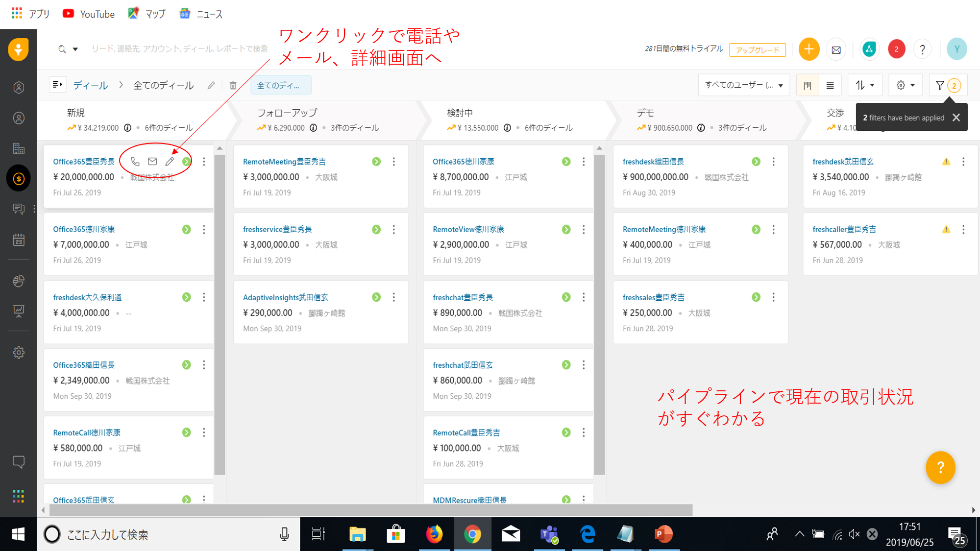Click pencil edit icon on Office365豊臣秀長 card
The image size is (980, 551).
pos(170,161)
